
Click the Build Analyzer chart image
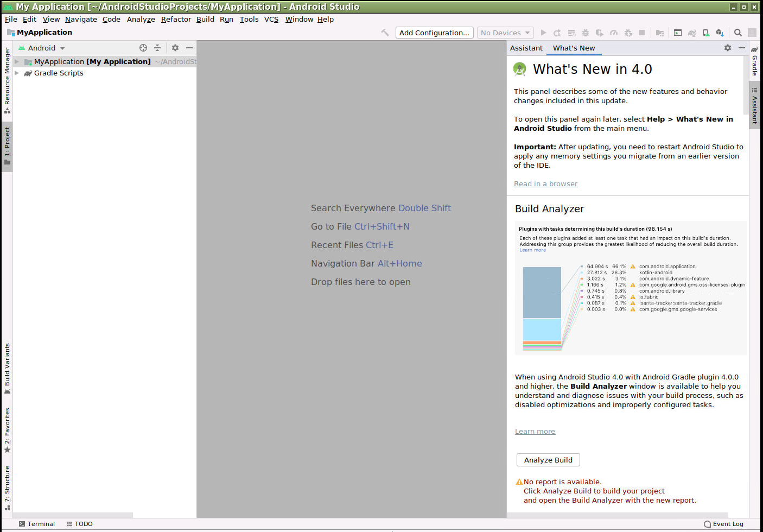[x=631, y=288]
